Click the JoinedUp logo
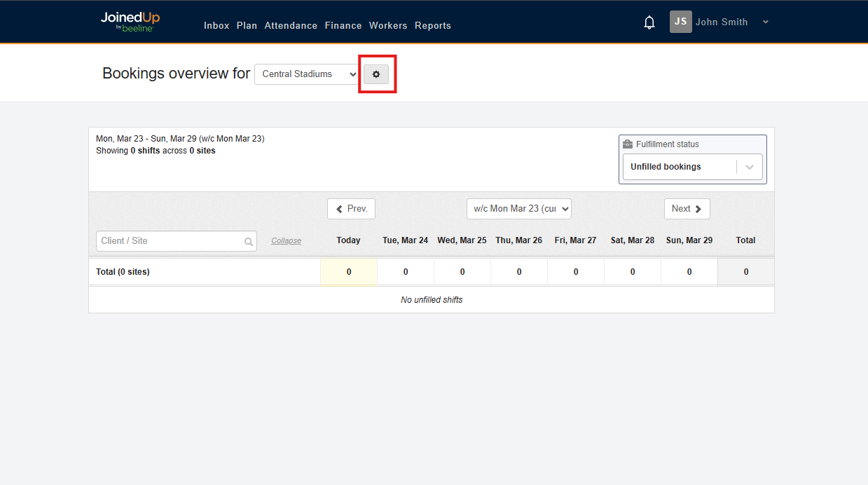This screenshot has width=868, height=485. (x=130, y=21)
